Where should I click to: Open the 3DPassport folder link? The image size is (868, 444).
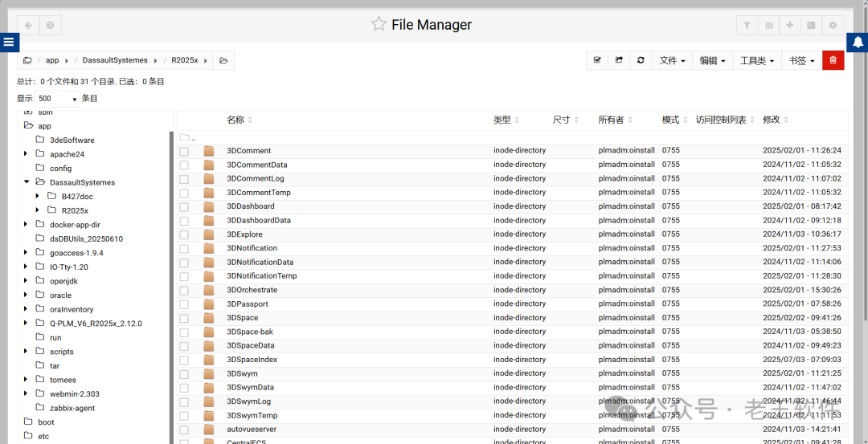click(x=248, y=304)
